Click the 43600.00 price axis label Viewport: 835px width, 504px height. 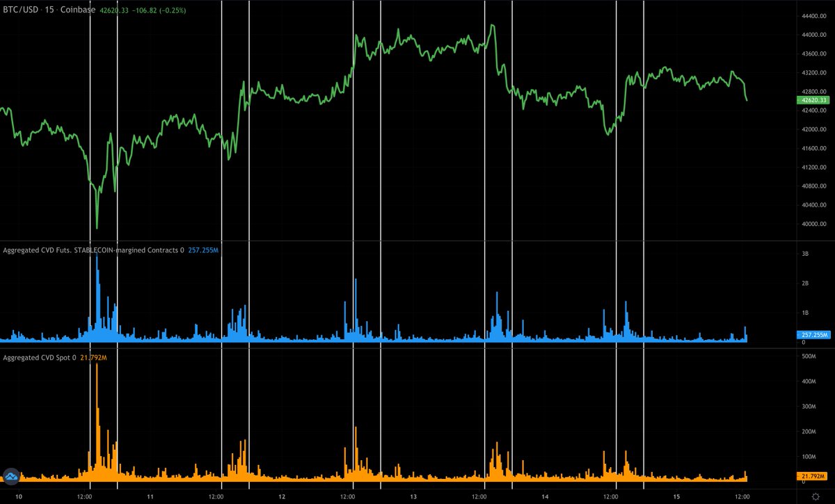click(813, 54)
